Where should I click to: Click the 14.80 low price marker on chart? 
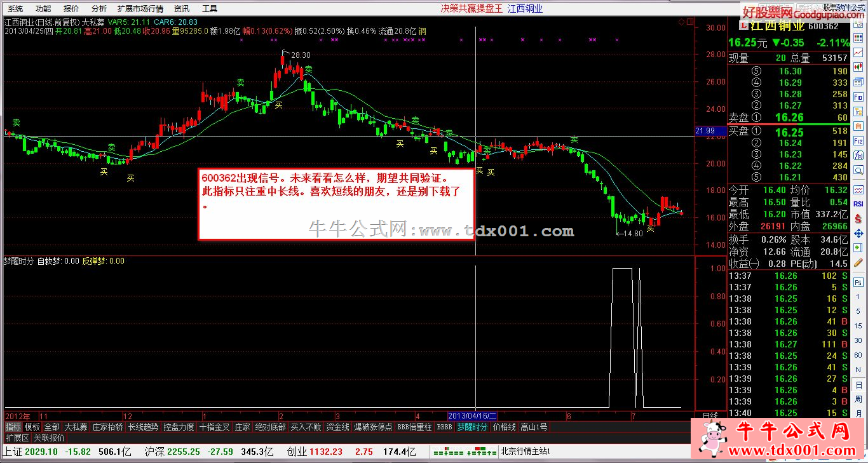click(x=632, y=233)
